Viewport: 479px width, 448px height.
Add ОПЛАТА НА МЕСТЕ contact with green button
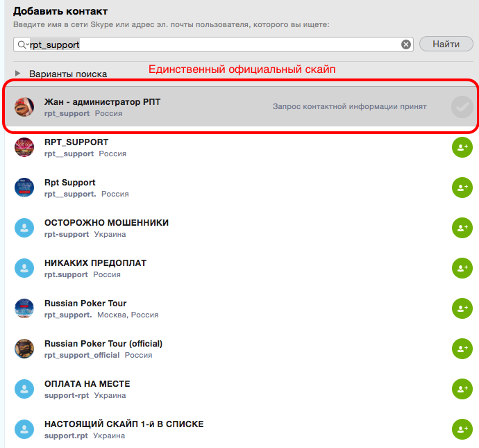coord(462,389)
